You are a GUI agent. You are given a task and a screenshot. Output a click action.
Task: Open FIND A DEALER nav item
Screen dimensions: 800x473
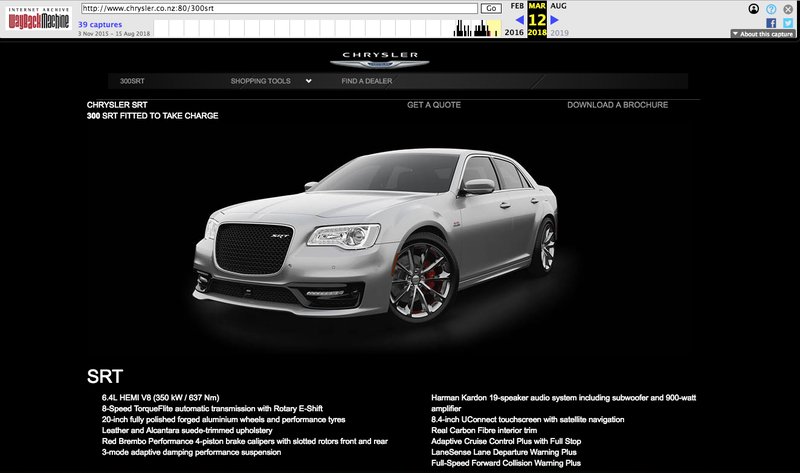[367, 81]
